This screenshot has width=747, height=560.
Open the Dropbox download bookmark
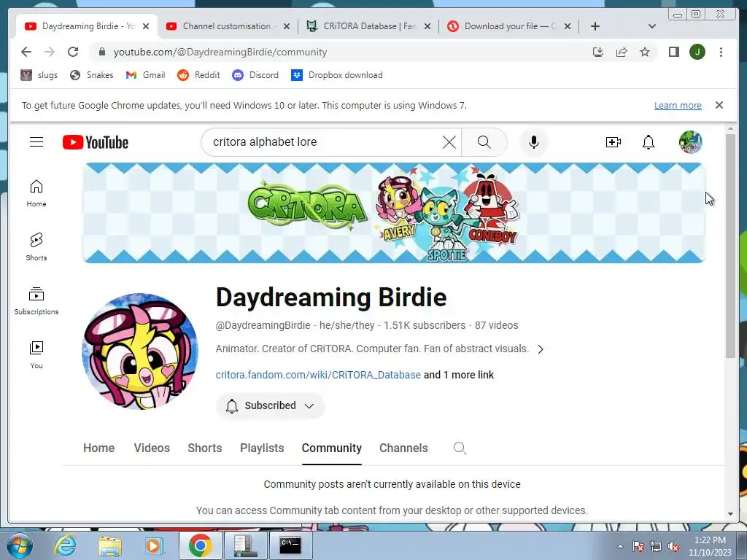[x=337, y=75]
